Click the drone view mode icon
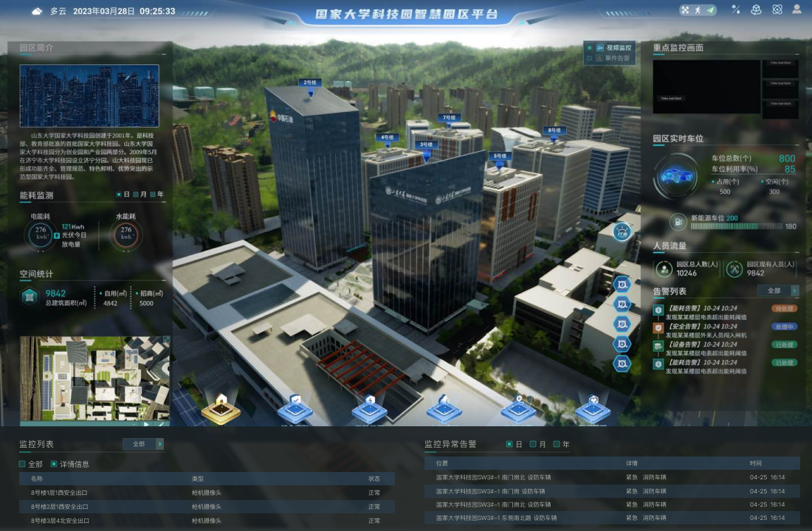 (x=686, y=10)
